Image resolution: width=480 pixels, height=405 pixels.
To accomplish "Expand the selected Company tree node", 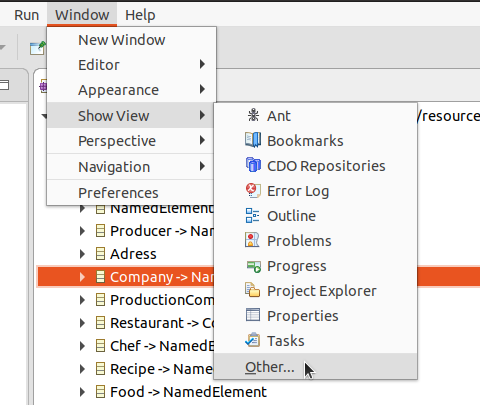I will tap(82, 277).
